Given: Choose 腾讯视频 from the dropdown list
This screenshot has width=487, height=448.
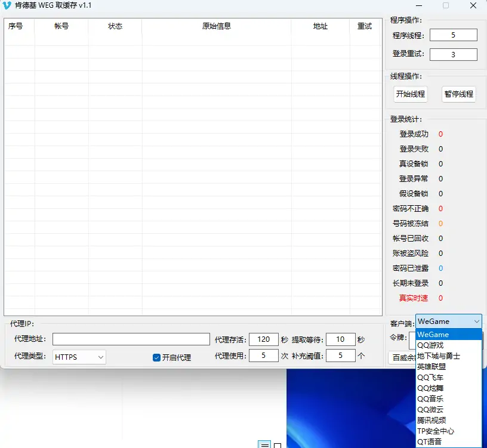Looking at the screenshot, I should click(x=448, y=421).
